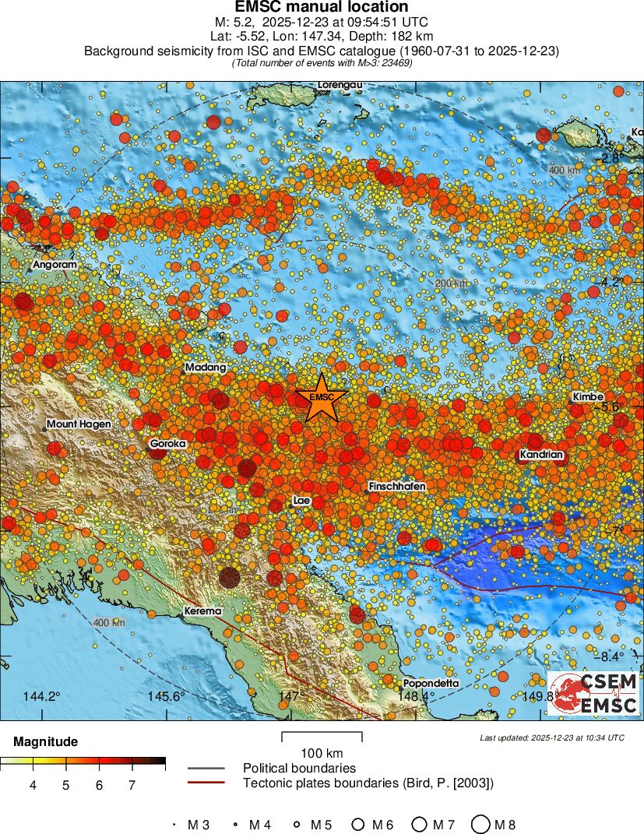This screenshot has width=644, height=834.
Task: Click the magnitude color scale bar
Action: click(x=83, y=761)
